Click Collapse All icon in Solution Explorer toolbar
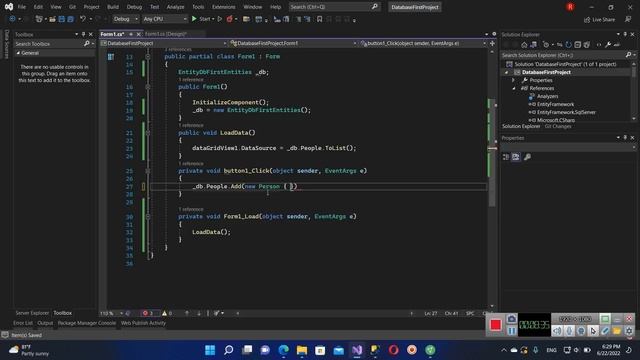The image size is (640, 360). pos(578,44)
